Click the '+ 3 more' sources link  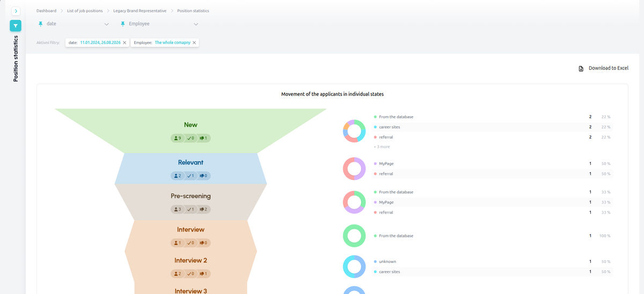pos(382,146)
